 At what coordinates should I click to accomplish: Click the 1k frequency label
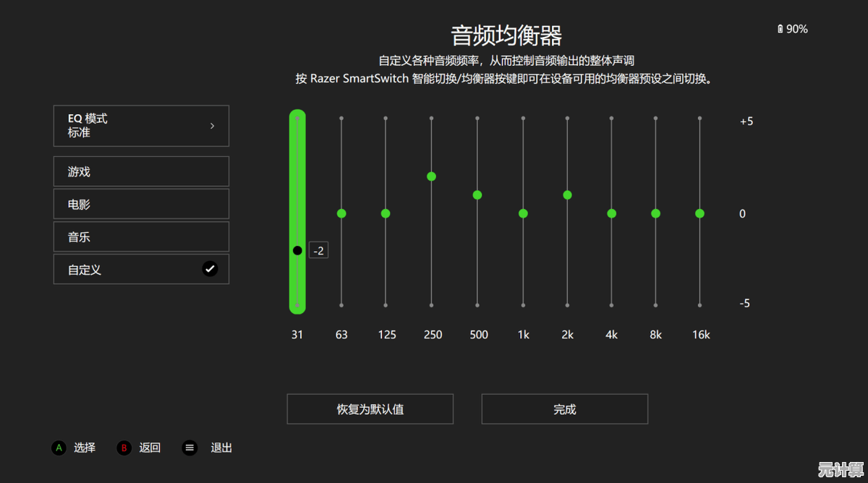pyautogui.click(x=524, y=335)
